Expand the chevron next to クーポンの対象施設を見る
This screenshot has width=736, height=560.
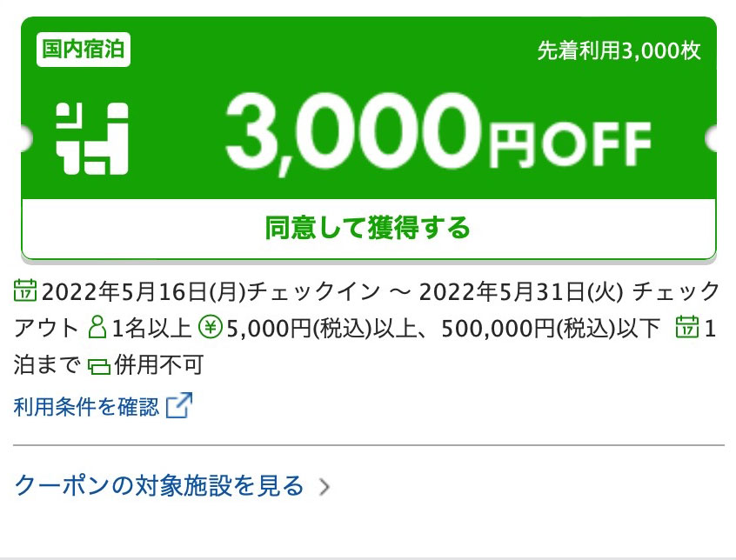(325, 487)
